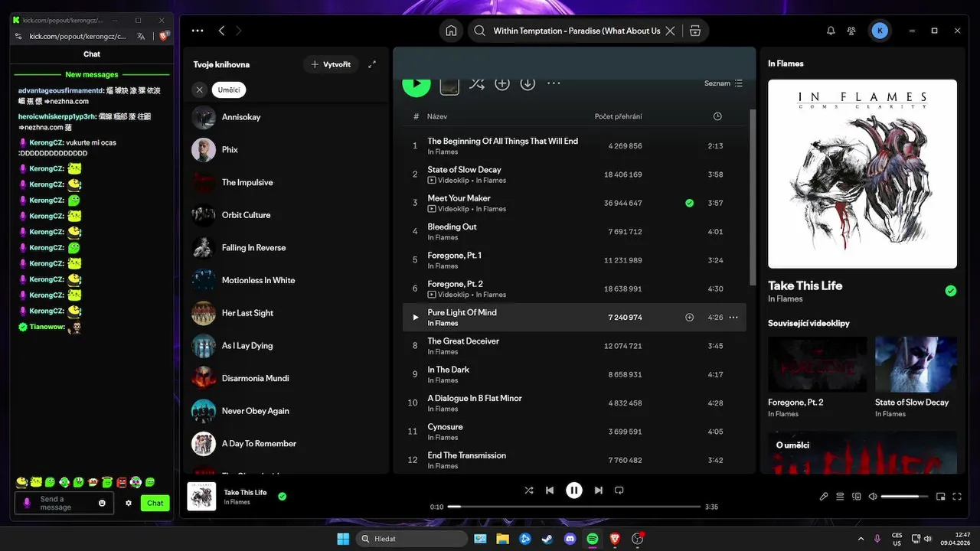Click the green Chat send button
The image size is (980, 551).
pos(155,503)
